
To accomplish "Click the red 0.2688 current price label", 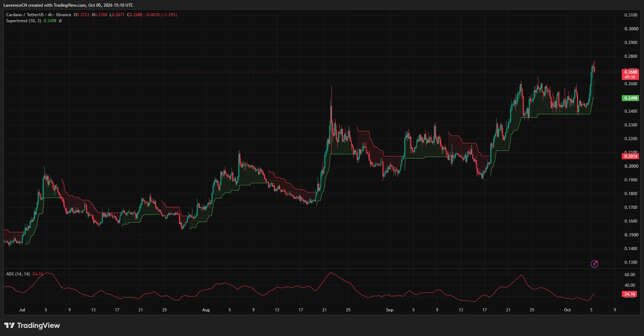I will pyautogui.click(x=631, y=72).
